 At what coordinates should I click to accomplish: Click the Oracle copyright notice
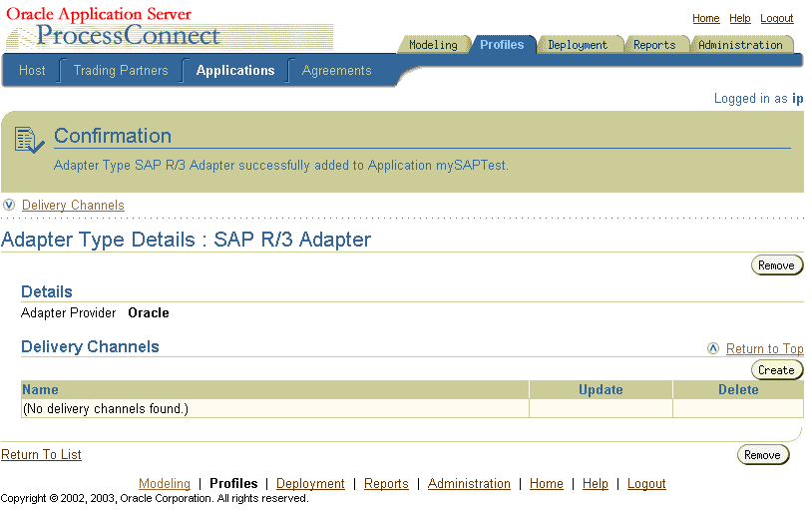[x=155, y=499]
